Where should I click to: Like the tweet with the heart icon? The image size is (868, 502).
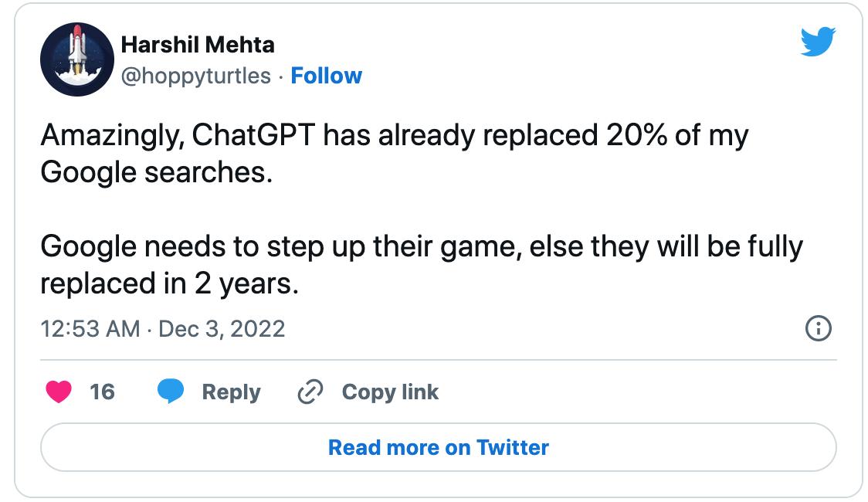point(58,392)
